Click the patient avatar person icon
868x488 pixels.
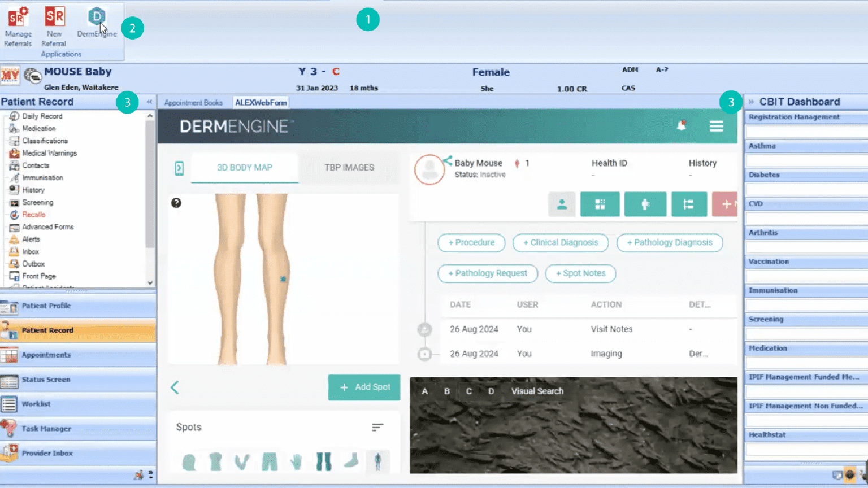click(562, 204)
